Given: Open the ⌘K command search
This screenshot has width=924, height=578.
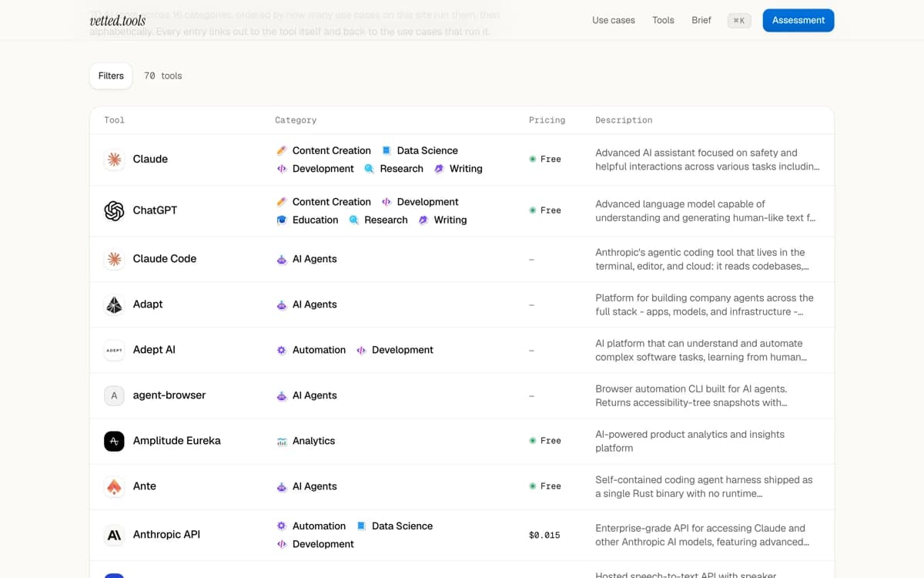Looking at the screenshot, I should 739,21.
